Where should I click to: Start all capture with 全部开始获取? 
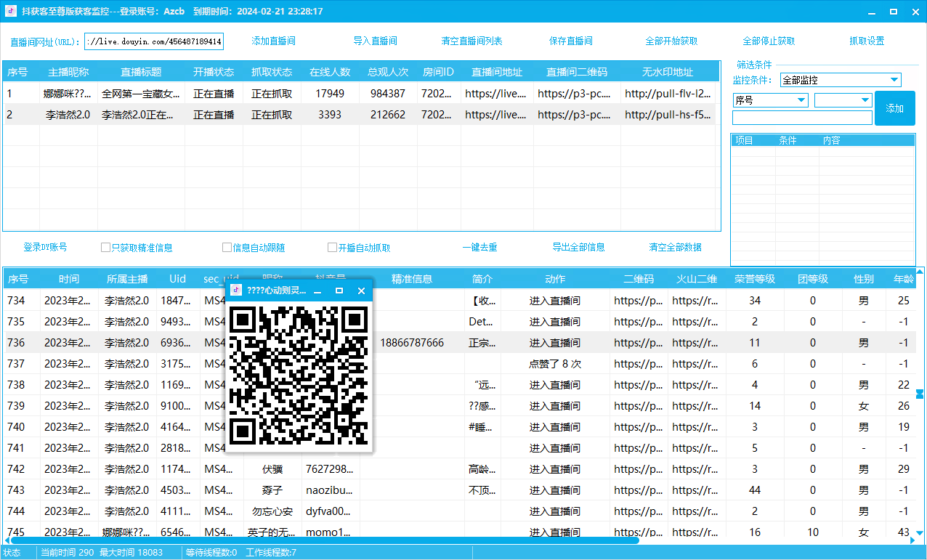point(671,41)
